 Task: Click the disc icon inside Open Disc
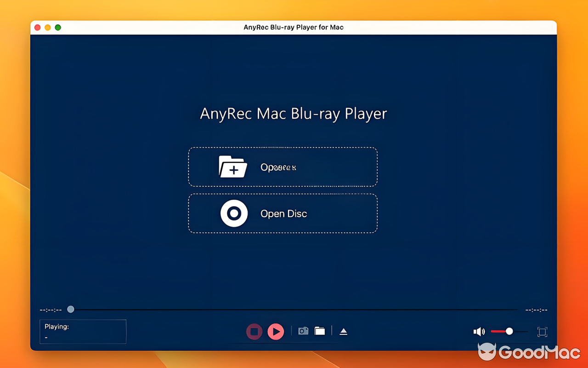234,213
